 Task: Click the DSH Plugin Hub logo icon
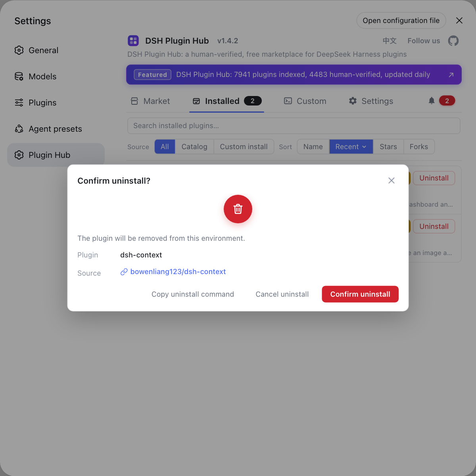(133, 40)
